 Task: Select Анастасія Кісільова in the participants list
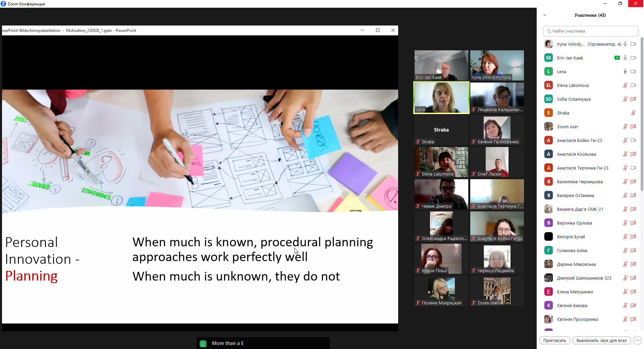tap(576, 154)
